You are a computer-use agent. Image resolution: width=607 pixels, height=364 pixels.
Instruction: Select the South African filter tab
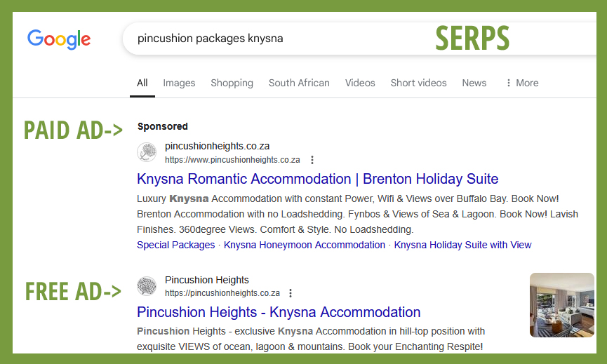click(299, 83)
